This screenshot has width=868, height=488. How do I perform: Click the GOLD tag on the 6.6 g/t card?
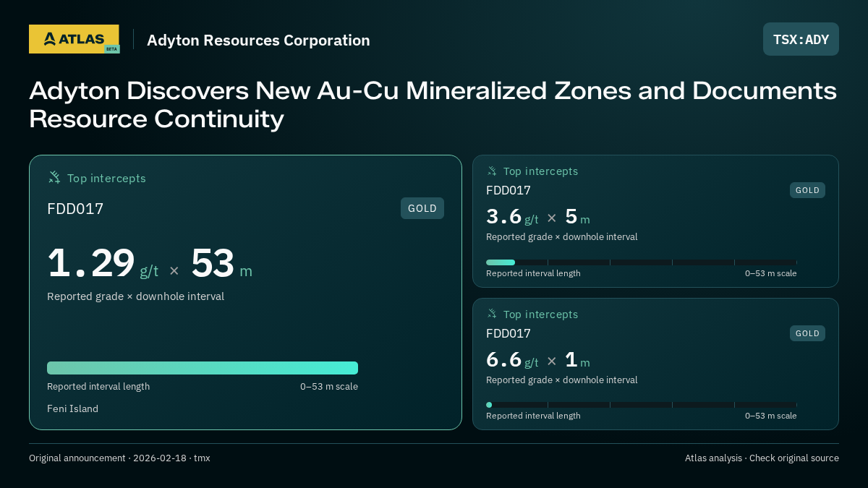click(807, 333)
